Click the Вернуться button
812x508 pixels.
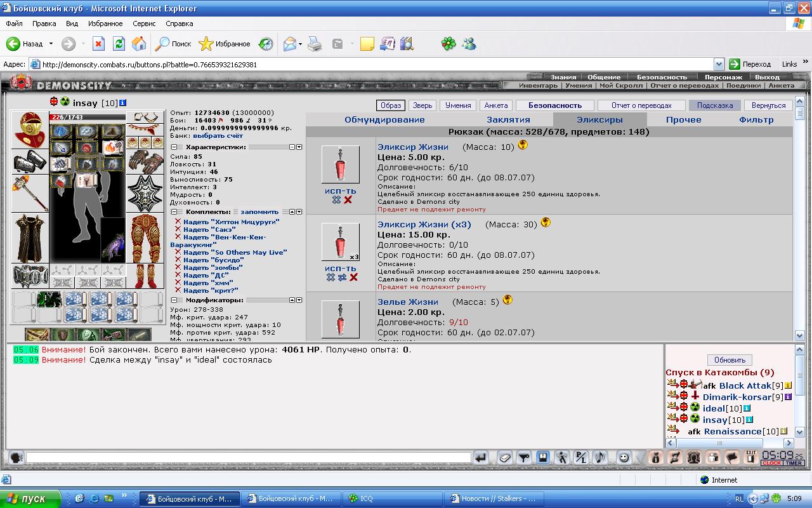pos(768,105)
